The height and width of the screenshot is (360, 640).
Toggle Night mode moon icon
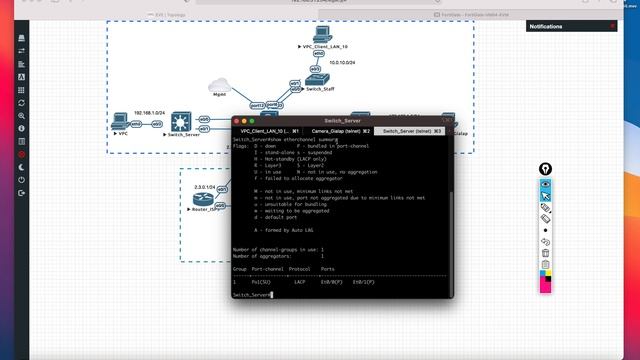[x=21, y=167]
